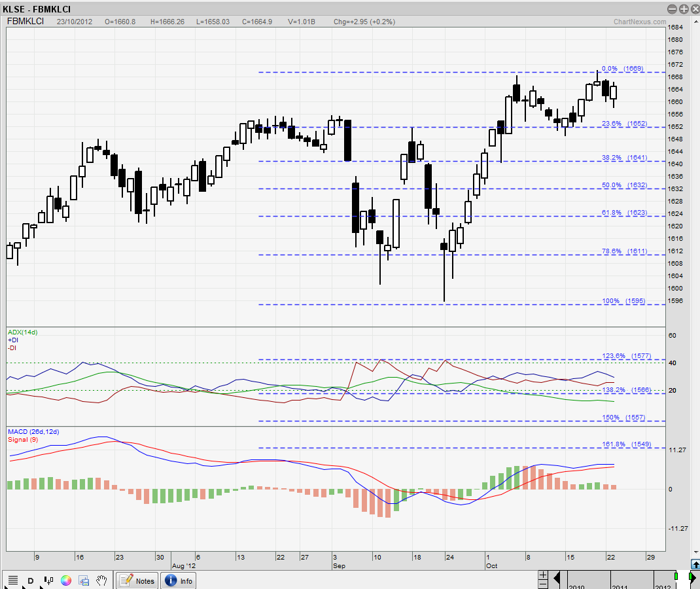The image size is (700, 589).
Task: Click the zoom out minus control
Action: click(x=543, y=584)
